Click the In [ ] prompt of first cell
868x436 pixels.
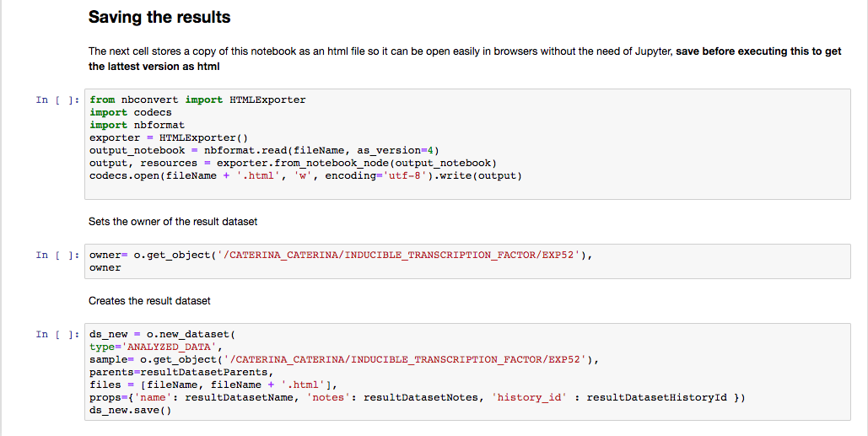pyautogui.click(x=57, y=100)
